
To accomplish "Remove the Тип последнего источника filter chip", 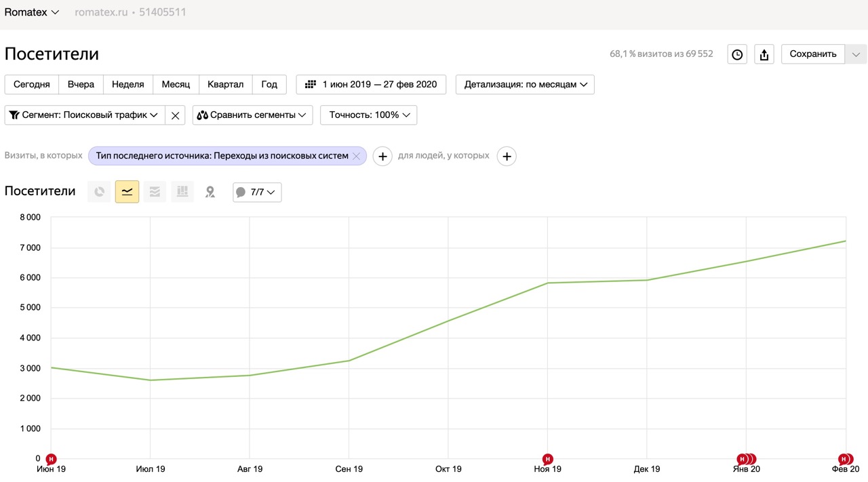I will (356, 156).
